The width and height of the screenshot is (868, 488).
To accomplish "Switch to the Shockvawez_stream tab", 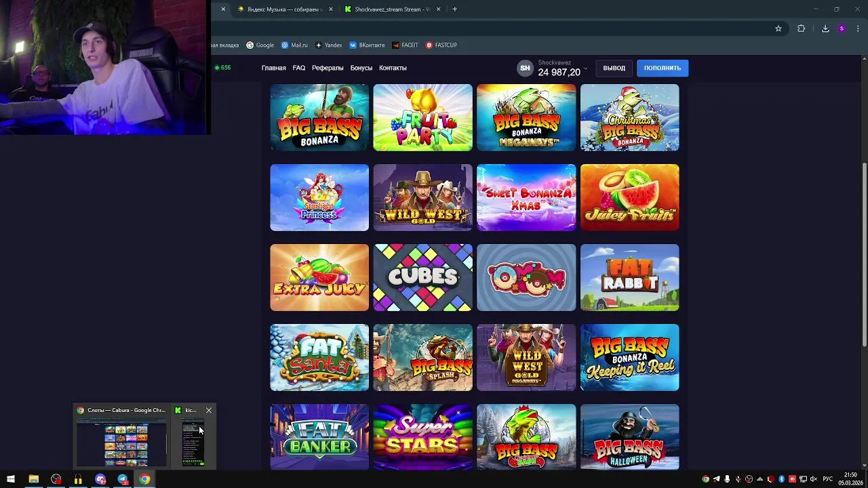I will [x=392, y=9].
